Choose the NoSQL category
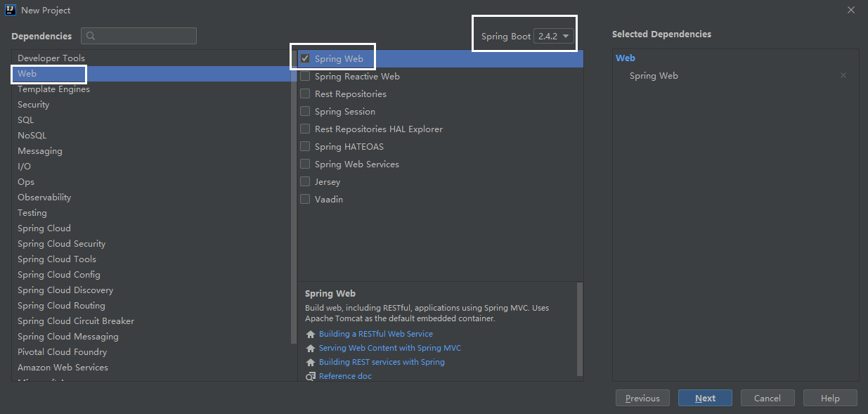This screenshot has width=868, height=414. point(151,136)
